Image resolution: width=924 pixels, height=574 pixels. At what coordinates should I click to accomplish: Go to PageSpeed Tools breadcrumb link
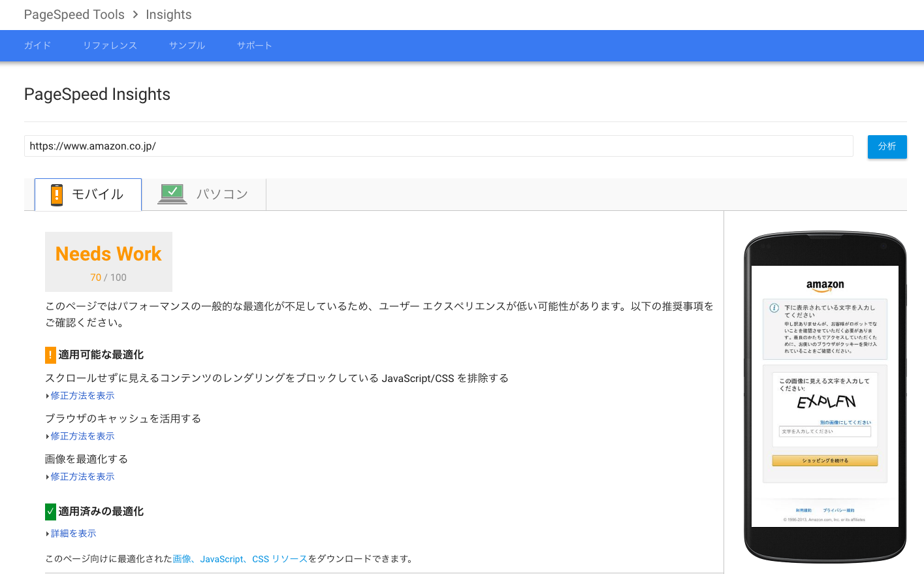74,14
